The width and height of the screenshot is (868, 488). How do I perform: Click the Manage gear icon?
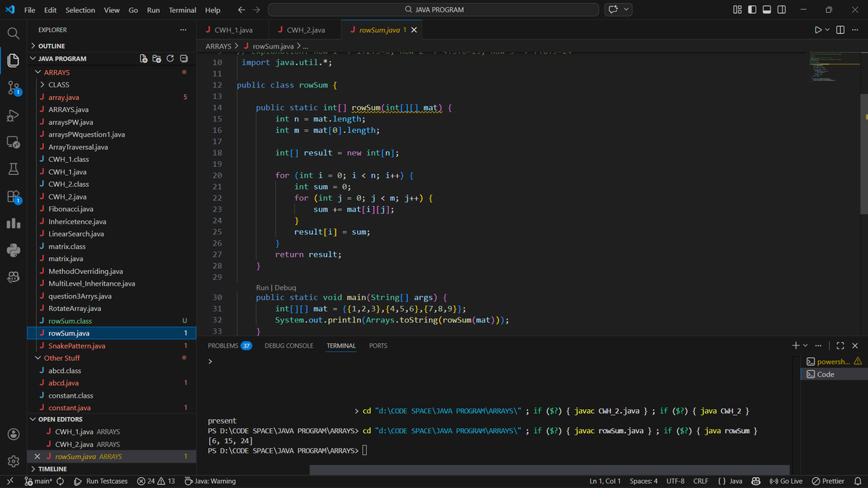pos(13,461)
